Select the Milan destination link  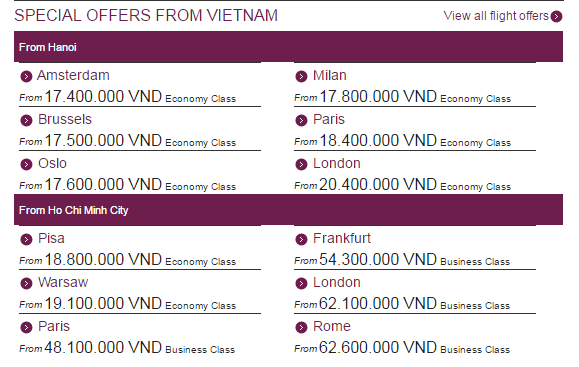330,75
